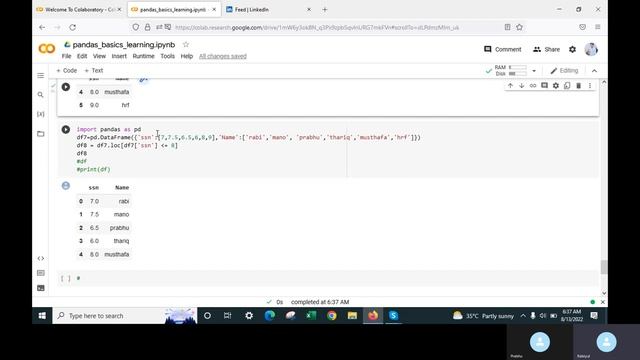Add a Code cell
Viewport: 640px width, 360px height.
click(x=67, y=71)
